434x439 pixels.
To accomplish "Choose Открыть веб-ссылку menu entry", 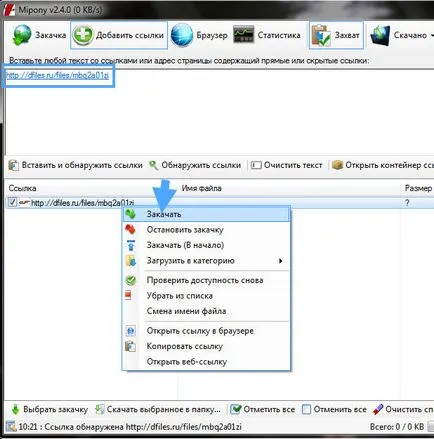I will (206, 362).
